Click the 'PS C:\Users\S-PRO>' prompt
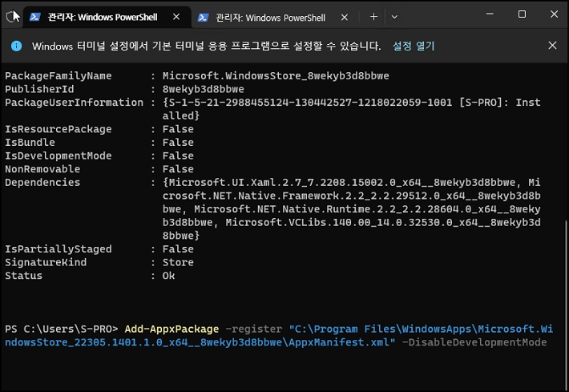This screenshot has height=392, width=569. coord(62,329)
